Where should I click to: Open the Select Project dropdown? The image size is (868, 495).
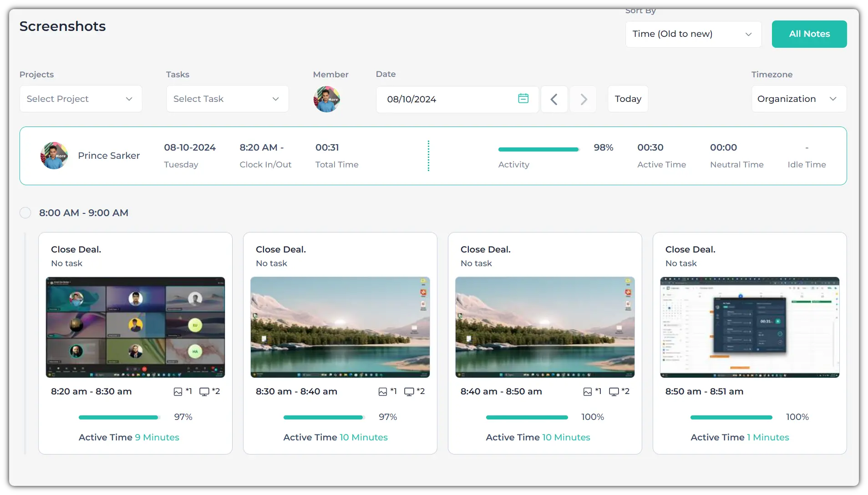tap(81, 99)
